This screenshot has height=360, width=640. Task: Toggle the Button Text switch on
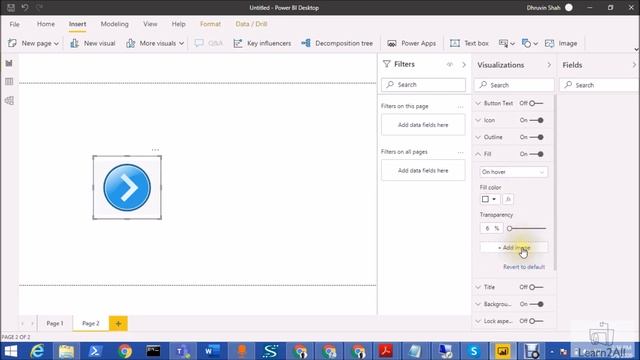(536, 103)
